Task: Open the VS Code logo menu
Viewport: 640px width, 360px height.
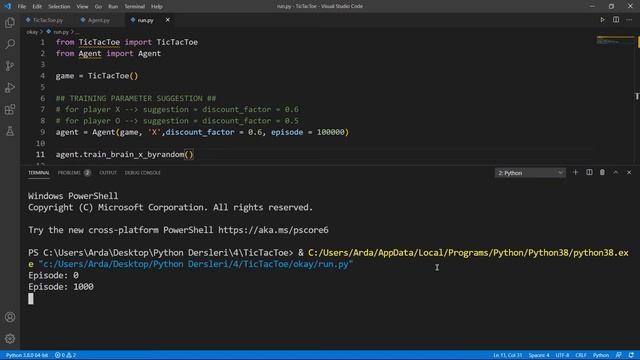Action: coord(7,6)
